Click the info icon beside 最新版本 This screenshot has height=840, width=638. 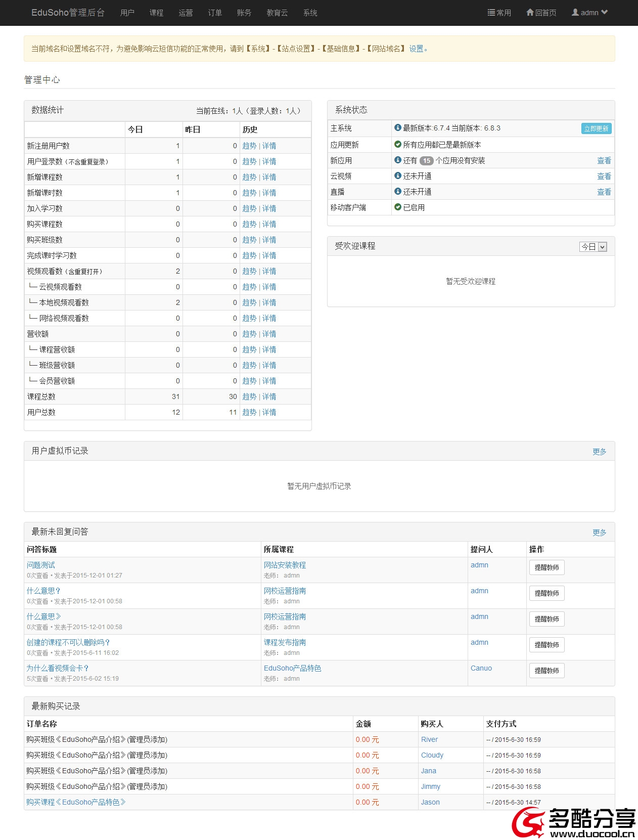point(398,128)
